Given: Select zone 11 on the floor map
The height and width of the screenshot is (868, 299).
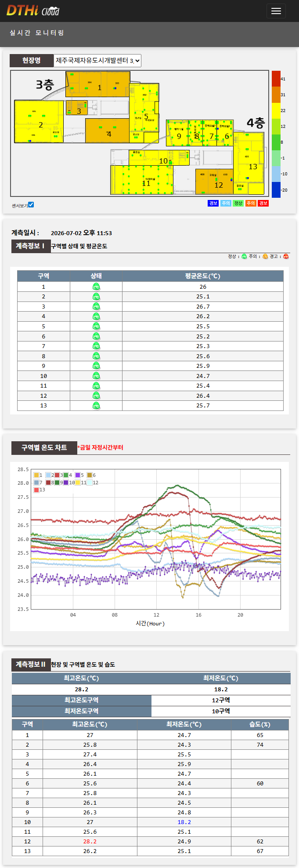Looking at the screenshot, I should 141,180.
